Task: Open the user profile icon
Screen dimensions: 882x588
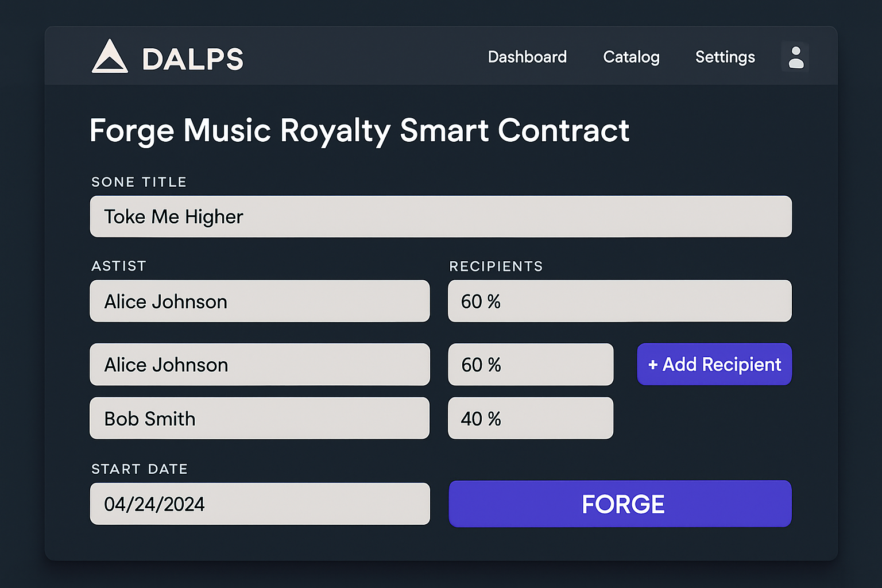Action: tap(795, 57)
